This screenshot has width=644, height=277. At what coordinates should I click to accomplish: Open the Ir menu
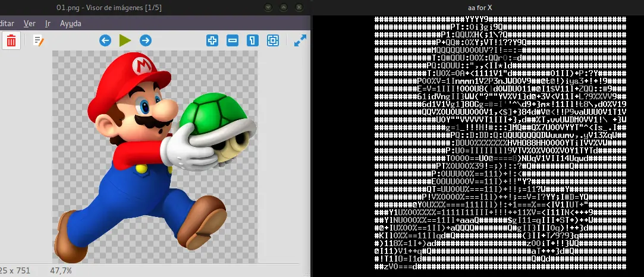(x=48, y=23)
